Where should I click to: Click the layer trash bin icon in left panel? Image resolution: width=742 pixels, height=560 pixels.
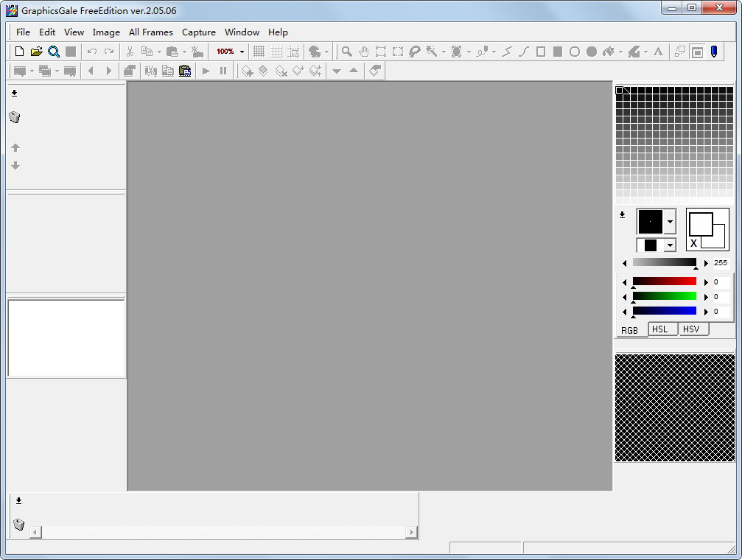15,117
